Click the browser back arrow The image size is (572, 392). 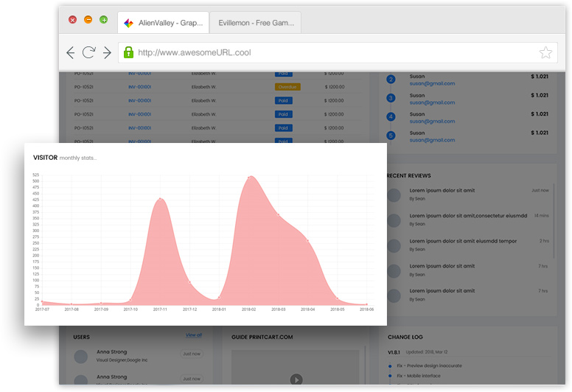pyautogui.click(x=71, y=52)
